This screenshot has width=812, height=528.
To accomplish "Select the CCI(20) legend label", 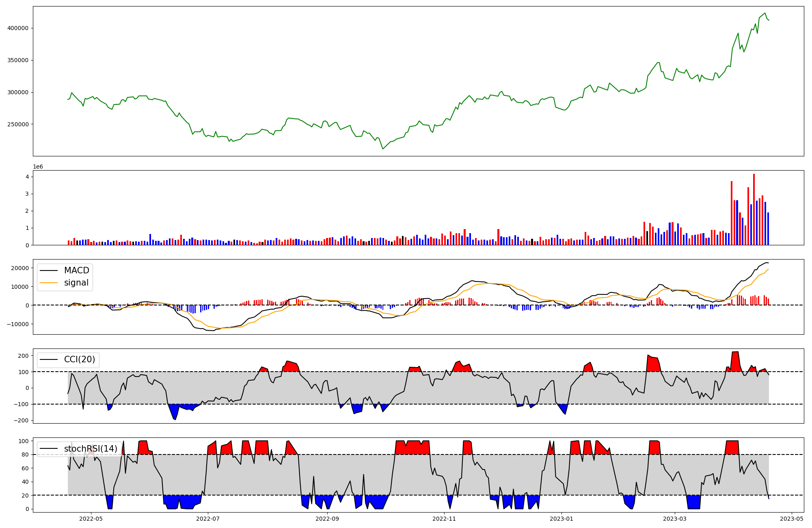I will (80, 359).
